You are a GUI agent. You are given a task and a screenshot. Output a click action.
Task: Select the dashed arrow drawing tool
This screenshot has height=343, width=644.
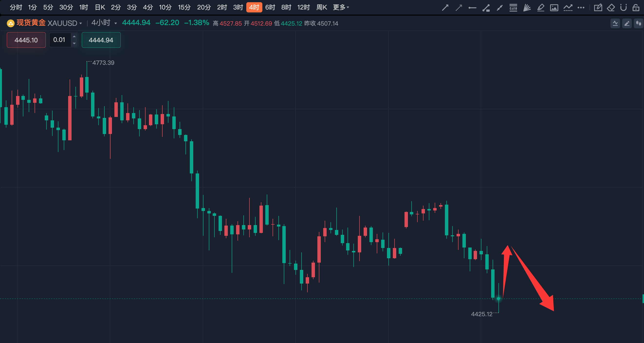459,8
